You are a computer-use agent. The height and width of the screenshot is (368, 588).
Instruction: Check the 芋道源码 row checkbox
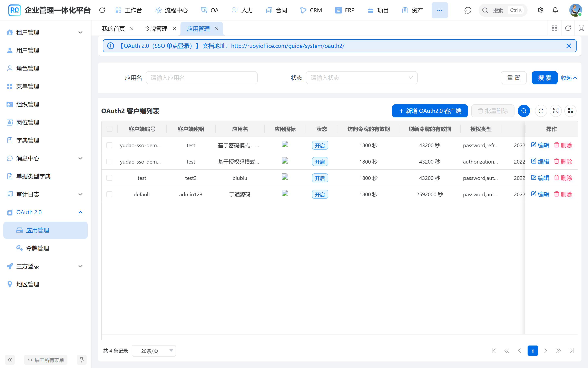pyautogui.click(x=109, y=194)
